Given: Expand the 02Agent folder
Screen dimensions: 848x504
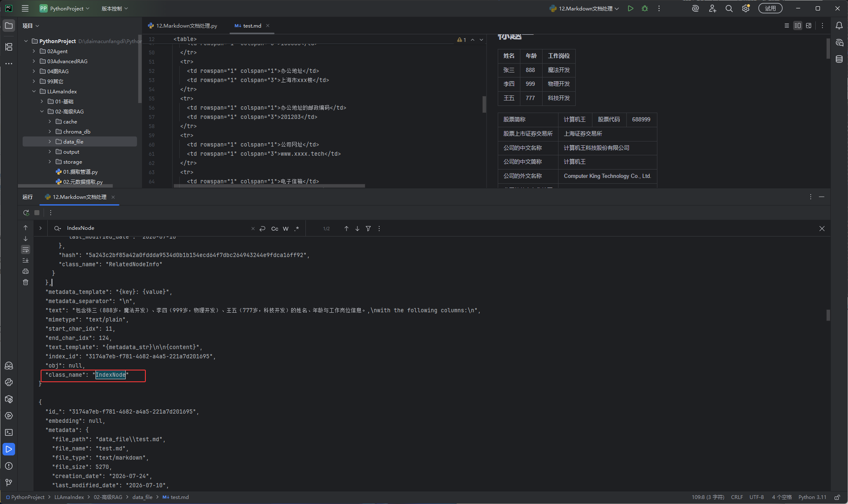Looking at the screenshot, I should point(34,51).
